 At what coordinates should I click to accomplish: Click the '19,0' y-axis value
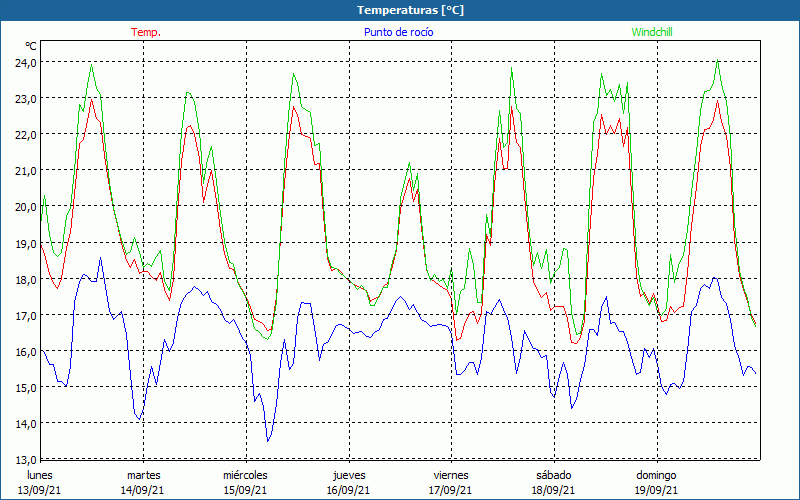(26, 243)
